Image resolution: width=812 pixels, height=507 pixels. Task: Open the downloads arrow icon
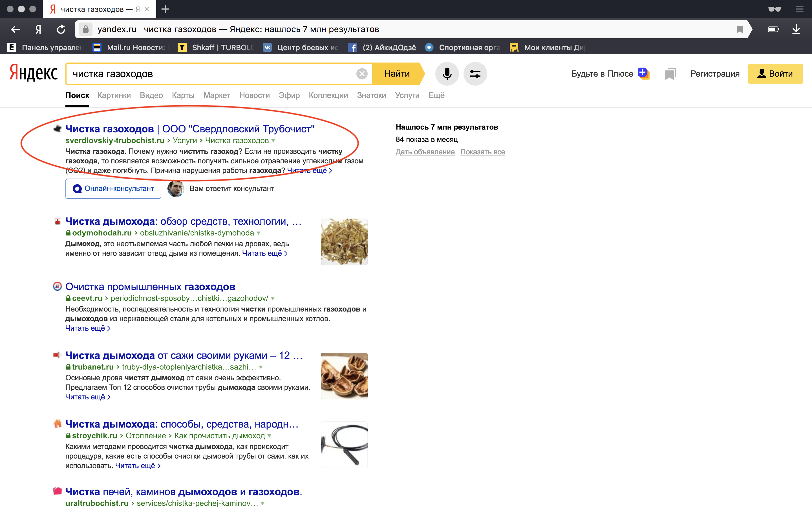click(796, 30)
